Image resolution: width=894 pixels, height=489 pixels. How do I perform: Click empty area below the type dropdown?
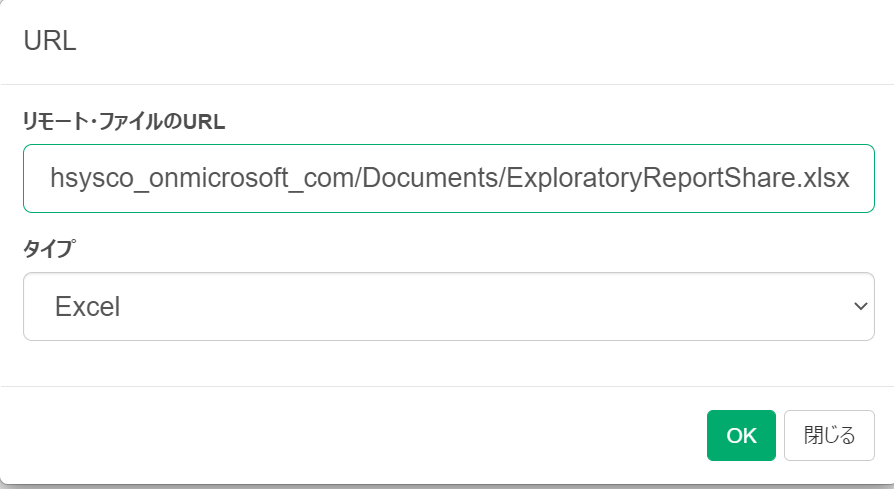coord(449,363)
